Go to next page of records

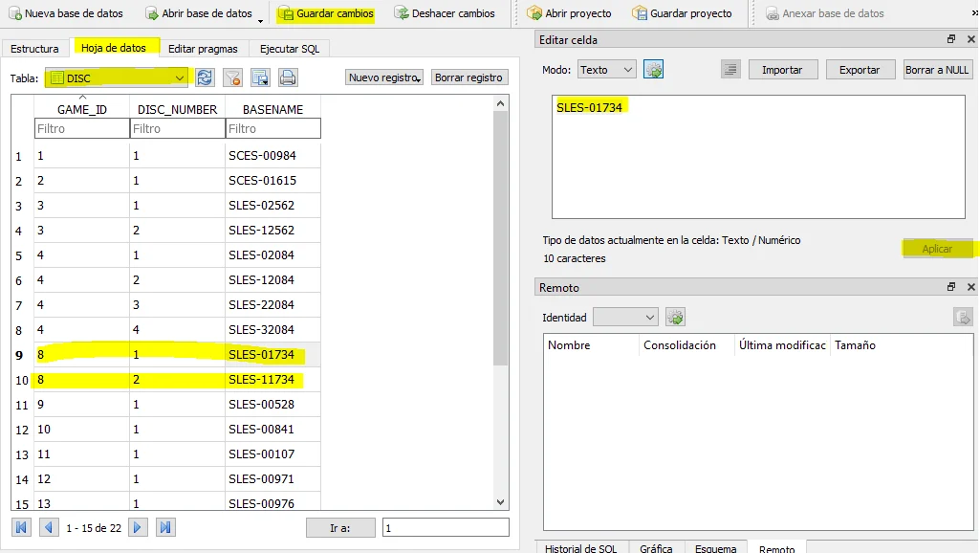pos(138,527)
